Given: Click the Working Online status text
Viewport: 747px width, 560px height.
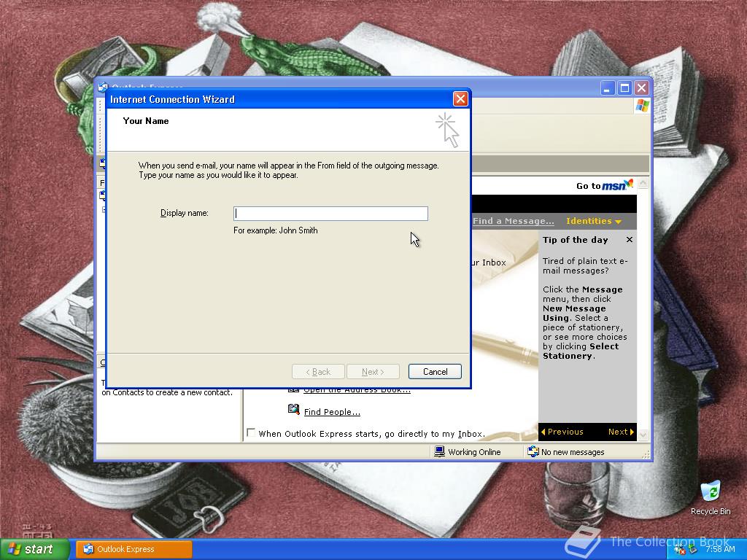Looking at the screenshot, I should [474, 452].
